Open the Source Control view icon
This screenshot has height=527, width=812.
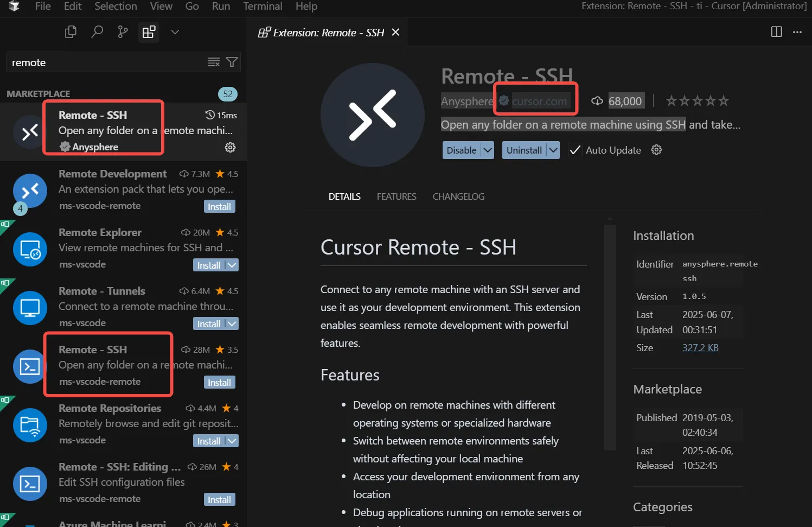123,32
